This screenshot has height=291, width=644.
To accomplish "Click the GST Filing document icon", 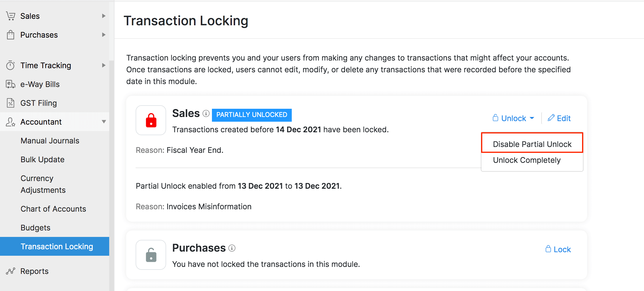I will point(11,103).
